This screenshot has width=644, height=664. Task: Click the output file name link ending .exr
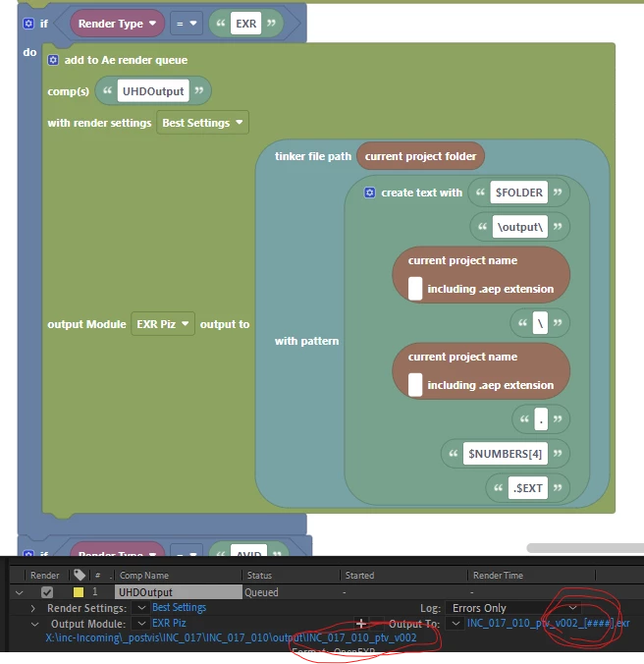click(549, 624)
